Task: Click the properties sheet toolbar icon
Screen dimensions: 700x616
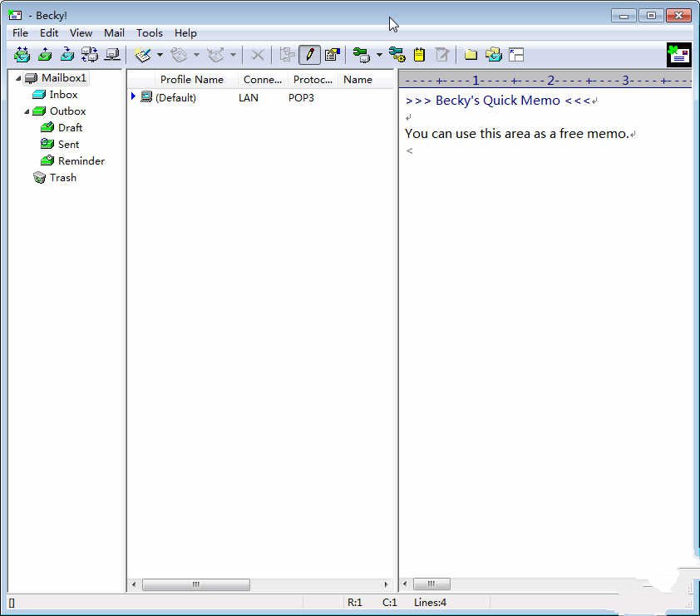Action: coord(333,55)
